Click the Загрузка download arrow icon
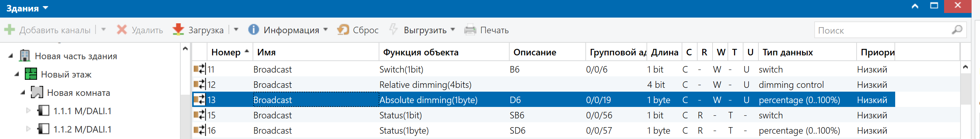Screen dimensions: 980x139 click(x=178, y=30)
